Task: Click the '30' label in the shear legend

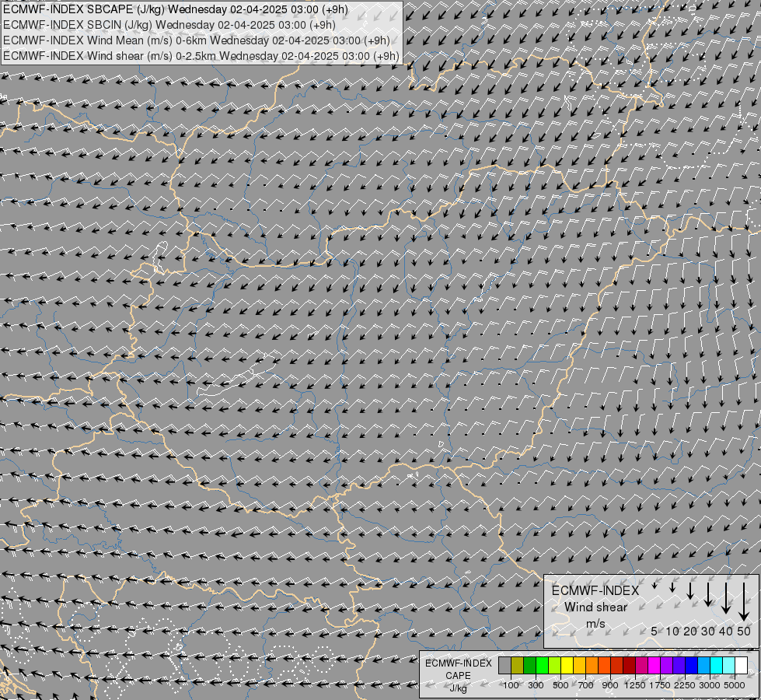Action: 708,632
